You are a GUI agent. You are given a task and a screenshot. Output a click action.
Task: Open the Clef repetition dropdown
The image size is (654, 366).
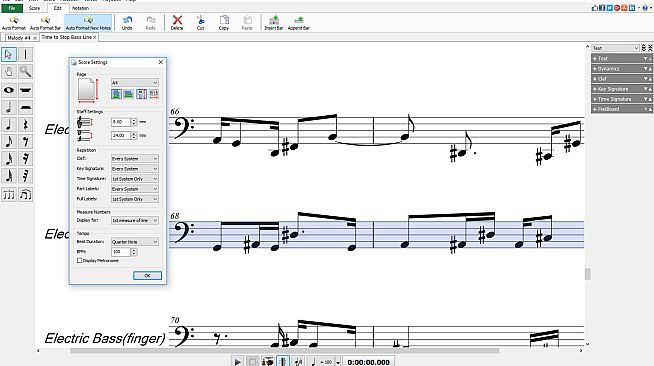(135, 159)
